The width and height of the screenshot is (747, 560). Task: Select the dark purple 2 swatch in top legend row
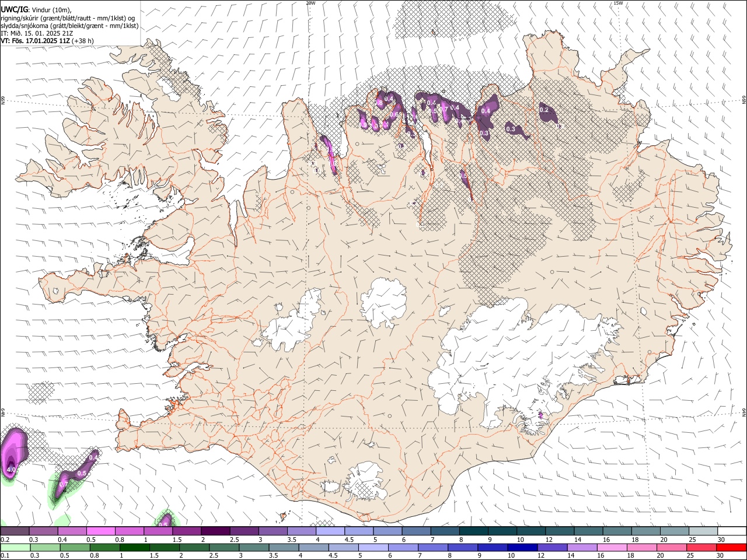tap(215, 531)
